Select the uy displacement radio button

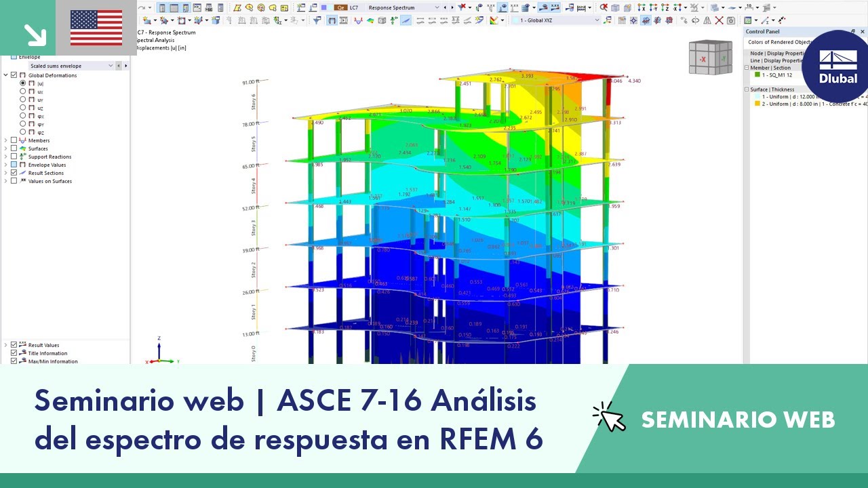point(23,99)
